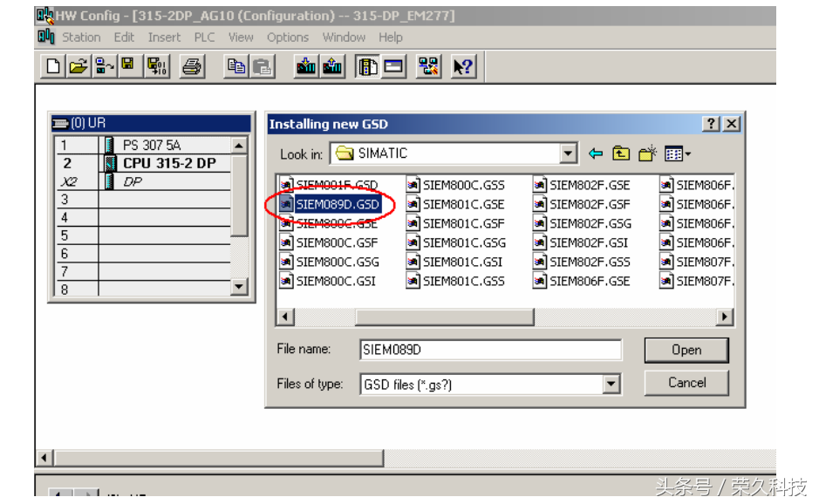Click the Open folder toolbar icon
This screenshot has height=504, width=819.
coord(78,66)
